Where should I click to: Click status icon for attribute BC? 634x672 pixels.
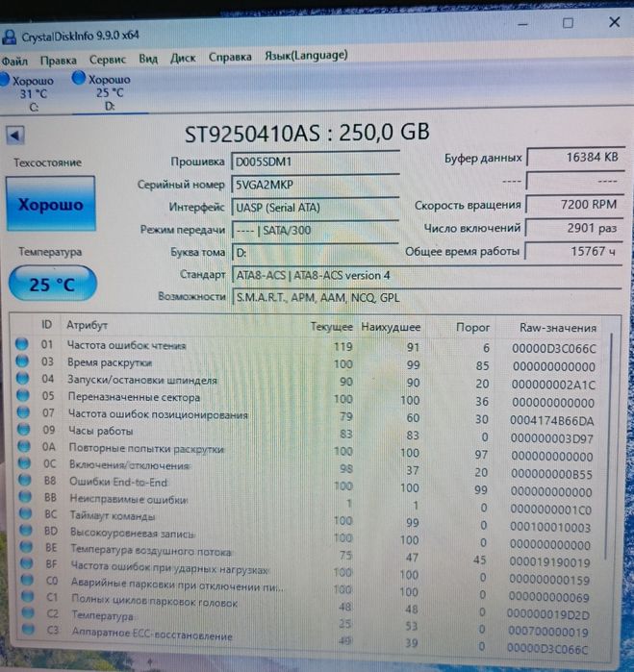click(26, 513)
